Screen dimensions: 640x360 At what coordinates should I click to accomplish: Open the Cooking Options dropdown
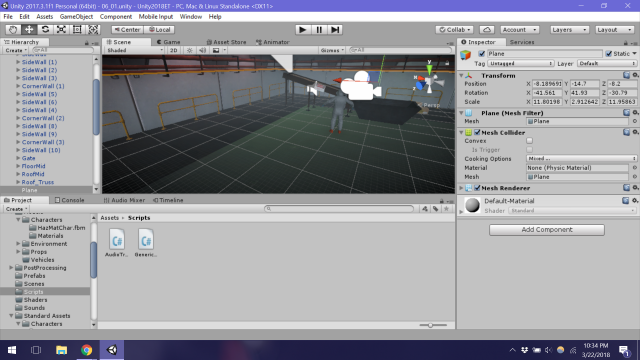click(581, 158)
